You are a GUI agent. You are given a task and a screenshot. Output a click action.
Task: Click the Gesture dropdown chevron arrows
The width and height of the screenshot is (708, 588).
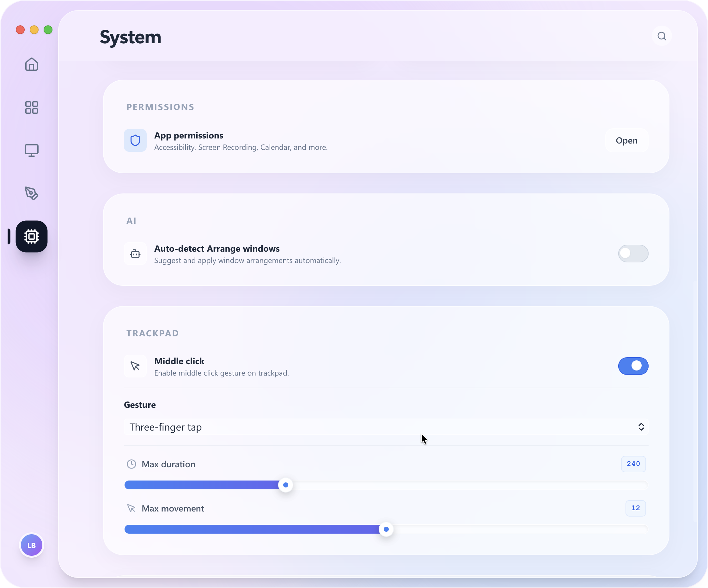click(641, 427)
